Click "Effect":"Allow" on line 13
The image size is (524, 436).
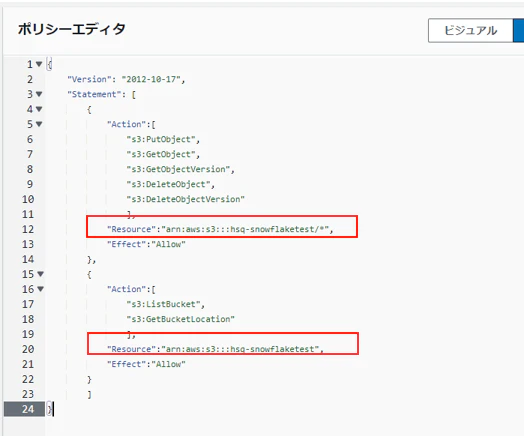tap(146, 244)
